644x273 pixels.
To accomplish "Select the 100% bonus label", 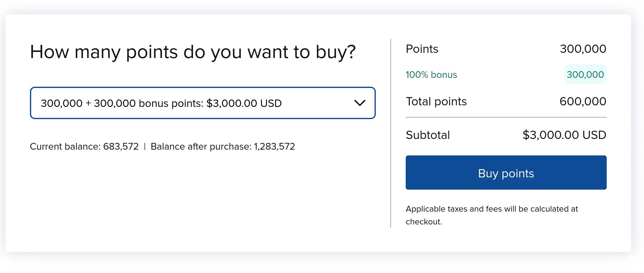I will tap(431, 75).
